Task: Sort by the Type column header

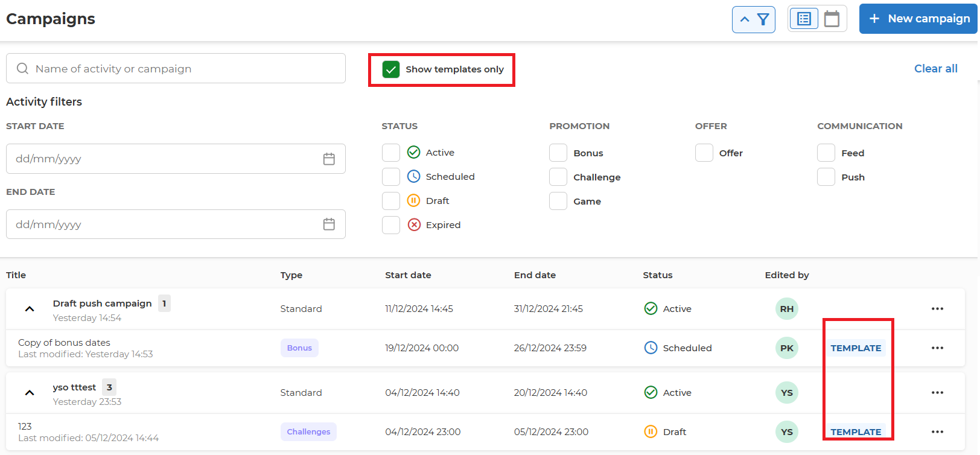Action: (x=291, y=275)
